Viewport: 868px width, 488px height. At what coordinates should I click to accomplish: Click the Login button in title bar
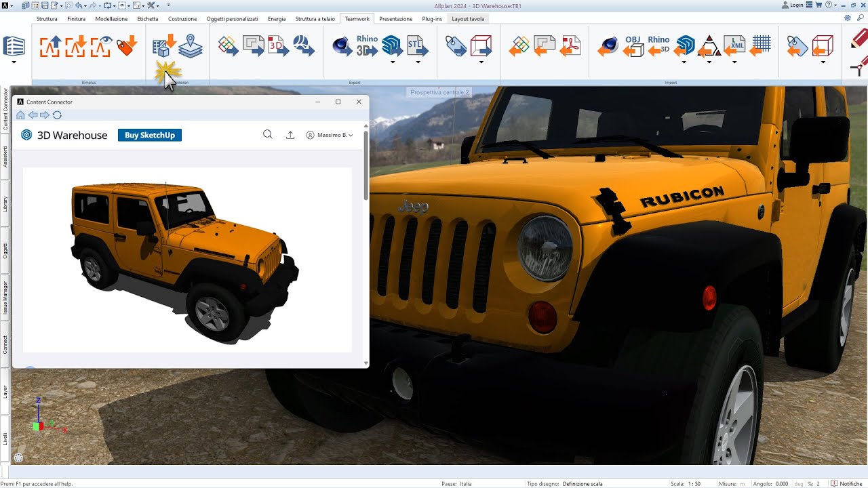792,5
